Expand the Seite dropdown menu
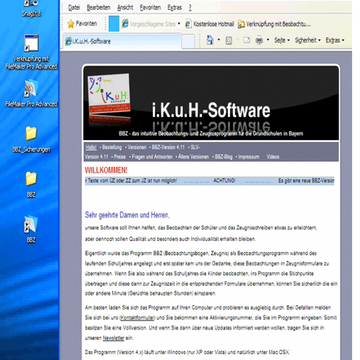The width and height of the screenshot is (360, 360). [x=282, y=40]
